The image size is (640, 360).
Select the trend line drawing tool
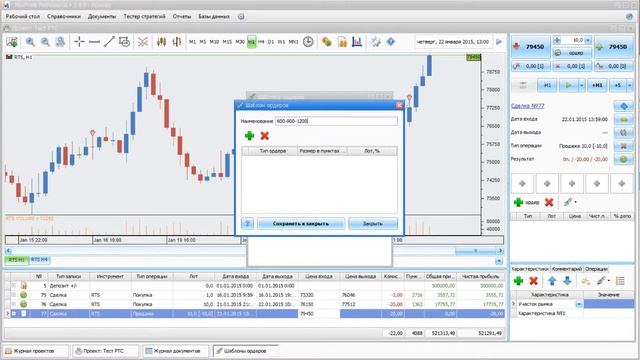109,42
